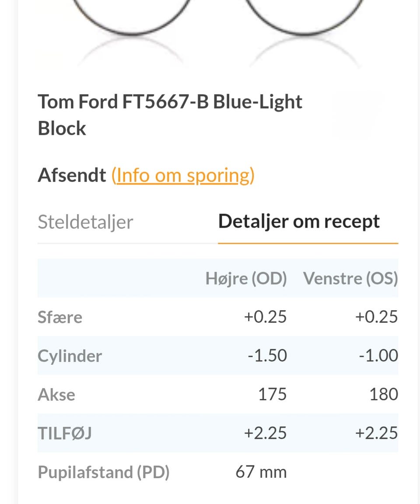Click the left eye axis value 180
The width and height of the screenshot is (420, 504).
(383, 395)
